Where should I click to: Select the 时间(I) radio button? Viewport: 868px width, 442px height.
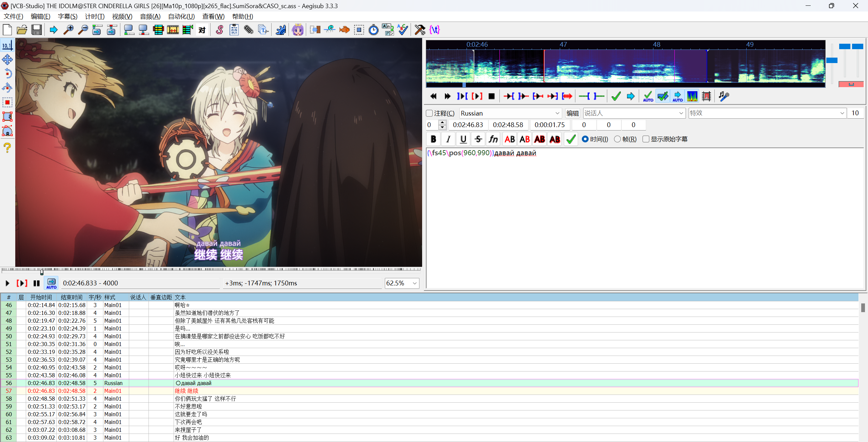[x=585, y=139]
